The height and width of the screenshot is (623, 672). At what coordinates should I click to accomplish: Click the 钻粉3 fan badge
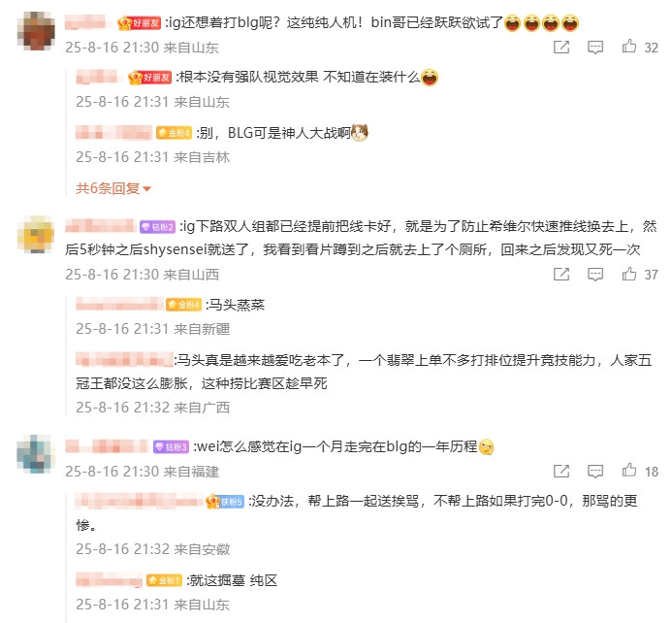[171, 447]
